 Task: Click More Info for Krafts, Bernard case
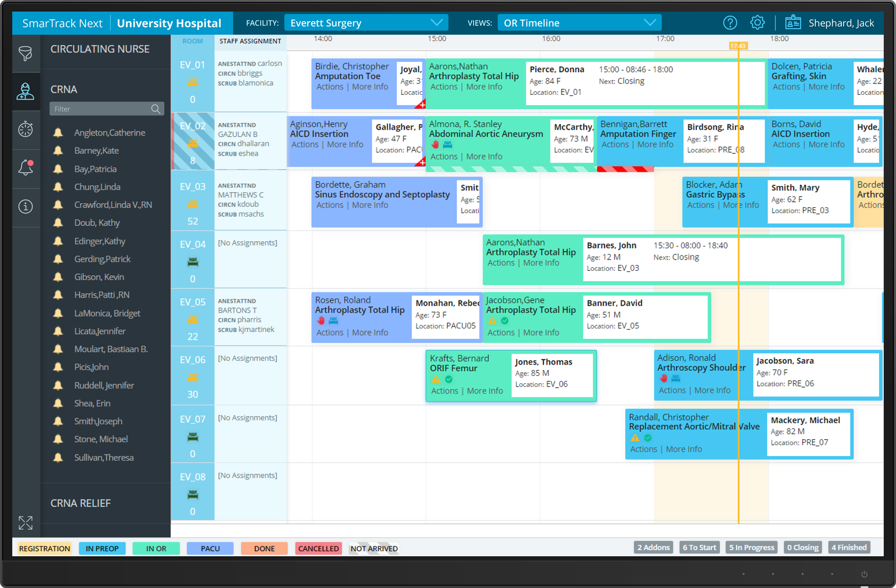point(485,391)
